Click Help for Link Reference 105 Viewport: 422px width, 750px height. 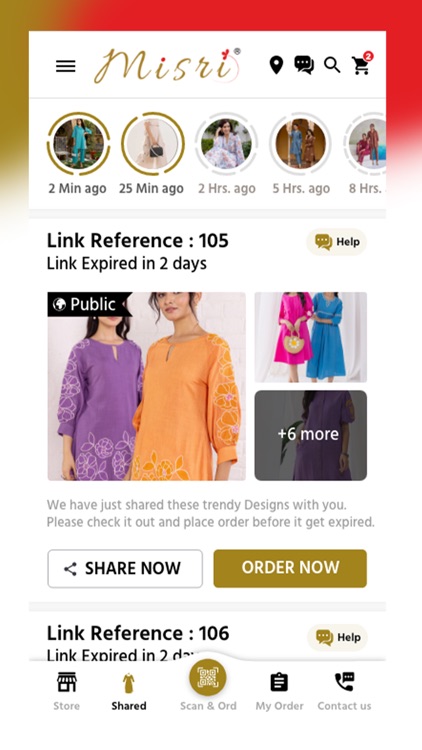(x=337, y=242)
